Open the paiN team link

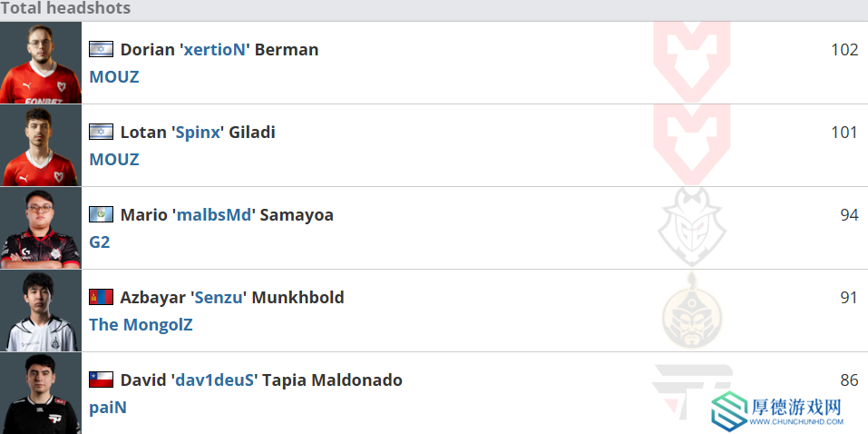coord(108,408)
